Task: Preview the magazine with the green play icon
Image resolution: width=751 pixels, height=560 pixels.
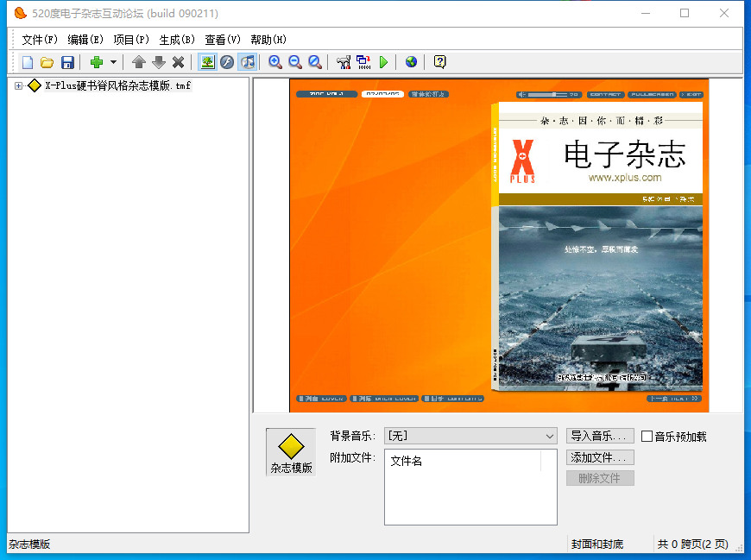Action: coord(383,62)
